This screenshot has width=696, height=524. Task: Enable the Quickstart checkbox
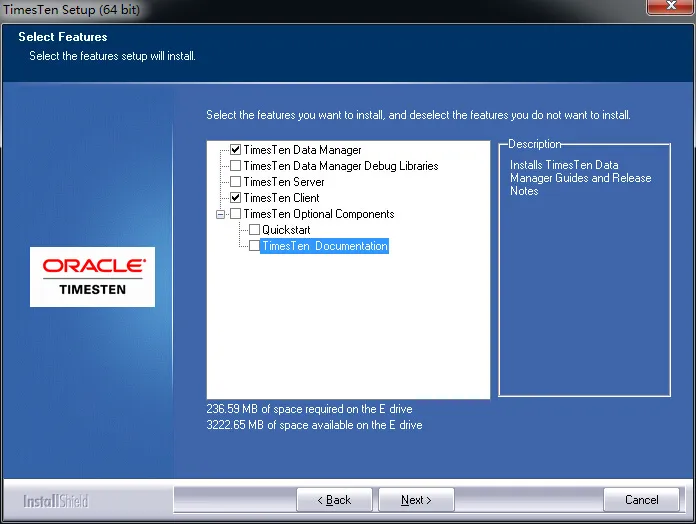(x=254, y=230)
